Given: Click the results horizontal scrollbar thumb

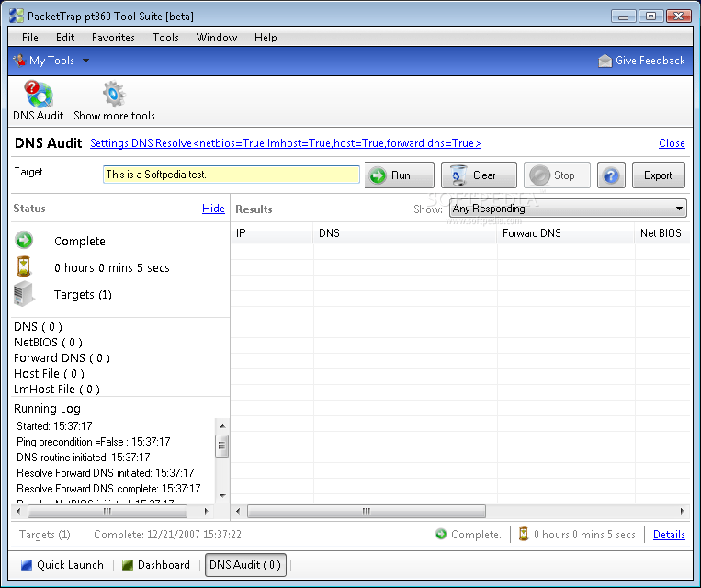Looking at the screenshot, I should click(367, 511).
